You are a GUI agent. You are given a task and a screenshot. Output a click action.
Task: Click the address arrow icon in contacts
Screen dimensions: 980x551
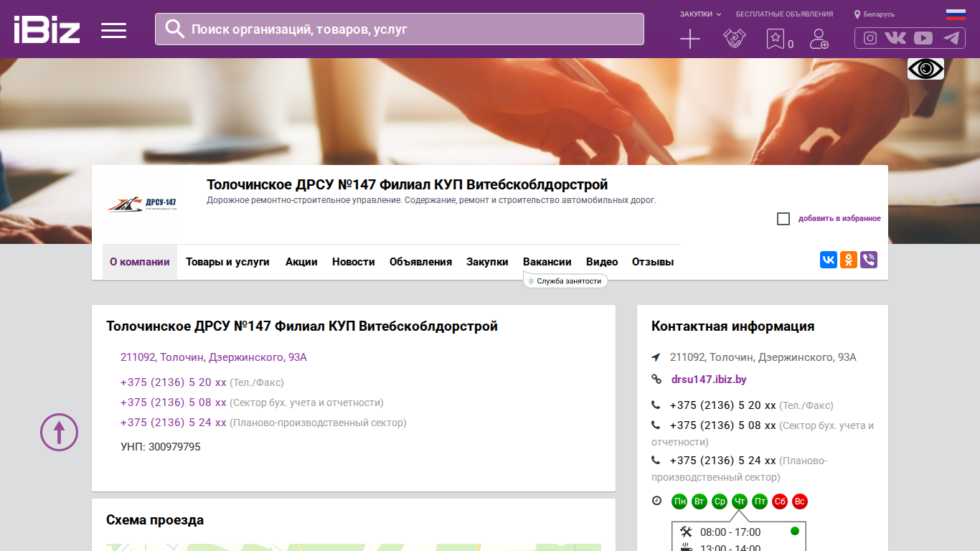tap(656, 357)
